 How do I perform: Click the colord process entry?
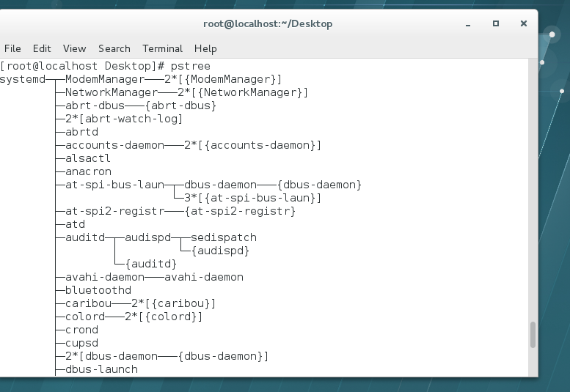85,317
